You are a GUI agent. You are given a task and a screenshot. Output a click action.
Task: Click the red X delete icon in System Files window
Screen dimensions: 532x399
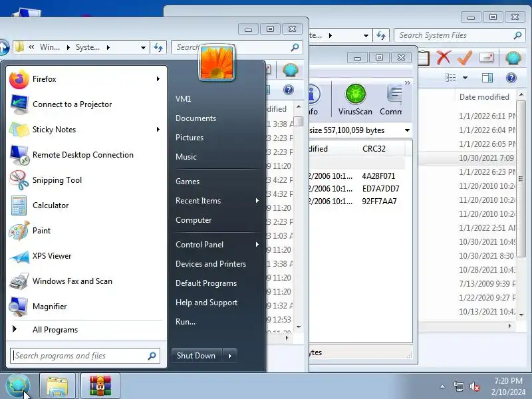click(444, 58)
